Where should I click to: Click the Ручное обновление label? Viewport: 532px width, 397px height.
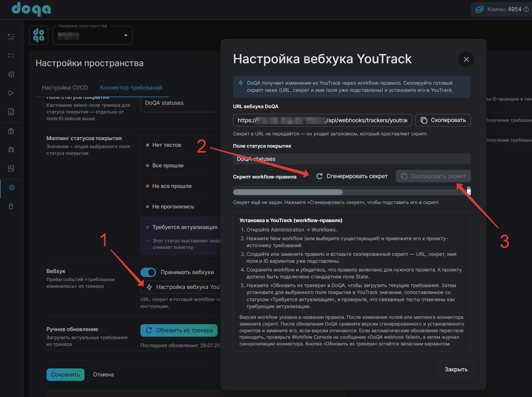coord(72,329)
